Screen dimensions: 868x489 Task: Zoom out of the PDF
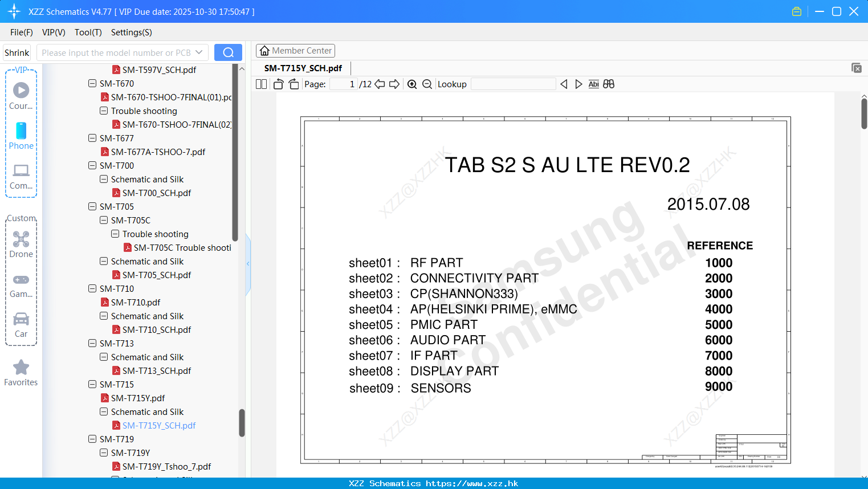[x=427, y=84]
